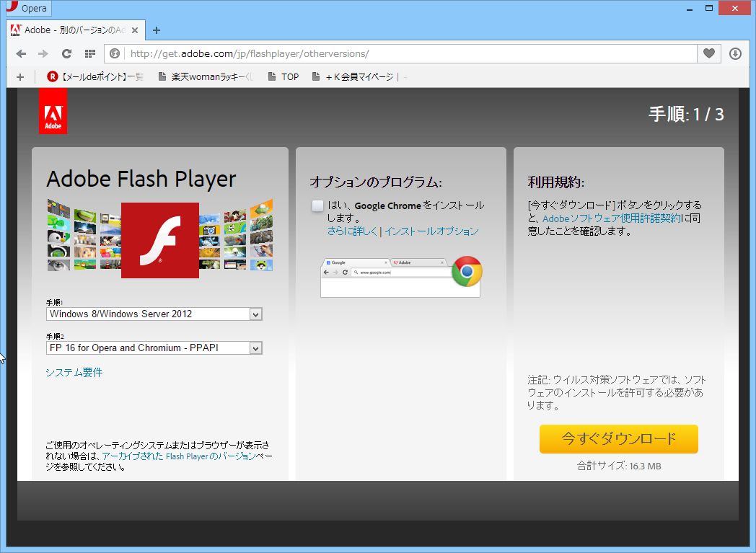This screenshot has width=756, height=553.
Task: Open the システム要件 link
Action: click(74, 372)
